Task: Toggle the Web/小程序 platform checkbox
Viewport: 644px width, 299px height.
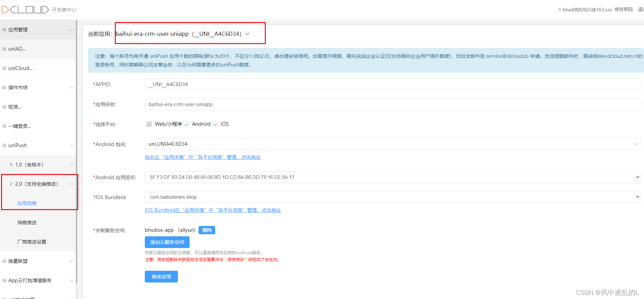Action: [x=149, y=124]
